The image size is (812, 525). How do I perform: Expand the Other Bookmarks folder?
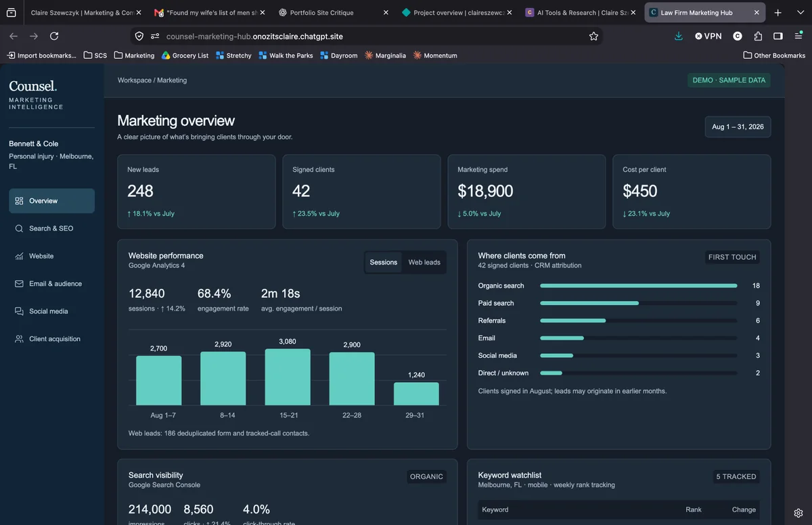pos(774,55)
